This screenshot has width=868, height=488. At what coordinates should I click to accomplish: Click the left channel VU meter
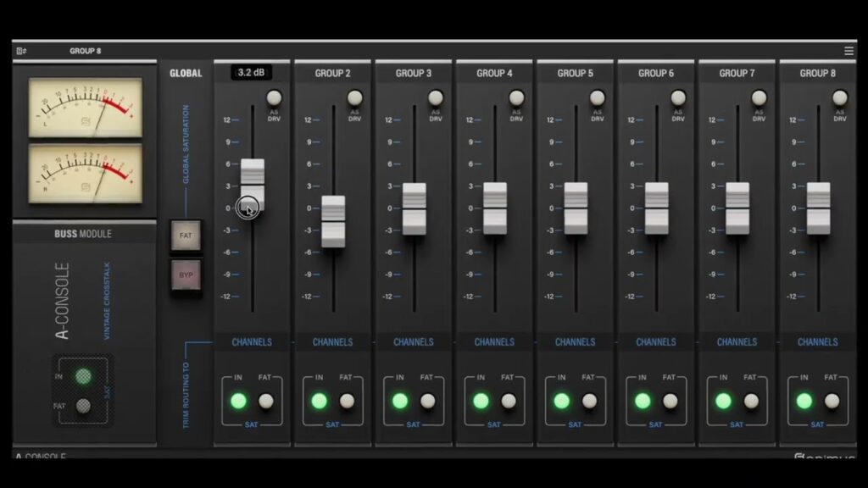(x=86, y=108)
